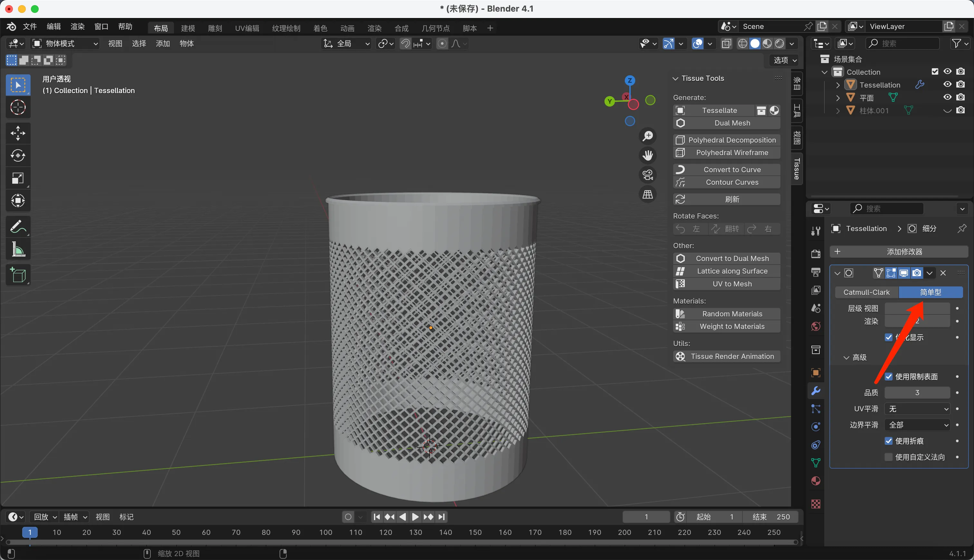974x560 pixels.
Task: Select the Annotate pencil tool
Action: click(18, 227)
